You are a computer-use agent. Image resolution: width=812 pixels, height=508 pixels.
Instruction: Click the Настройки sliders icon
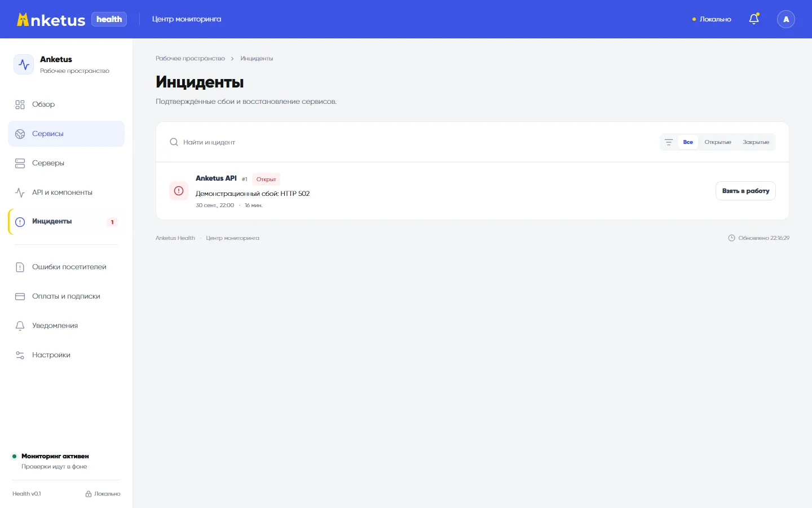pyautogui.click(x=20, y=355)
